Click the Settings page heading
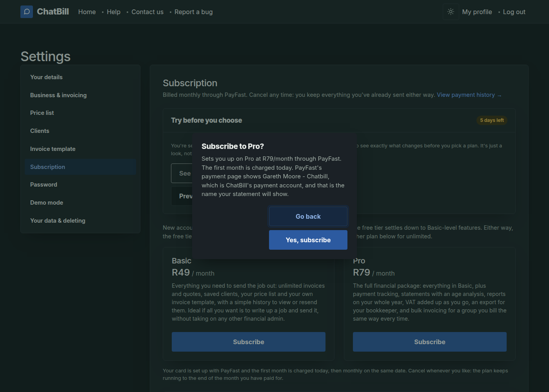Viewport: 549px width, 392px height. tap(45, 56)
